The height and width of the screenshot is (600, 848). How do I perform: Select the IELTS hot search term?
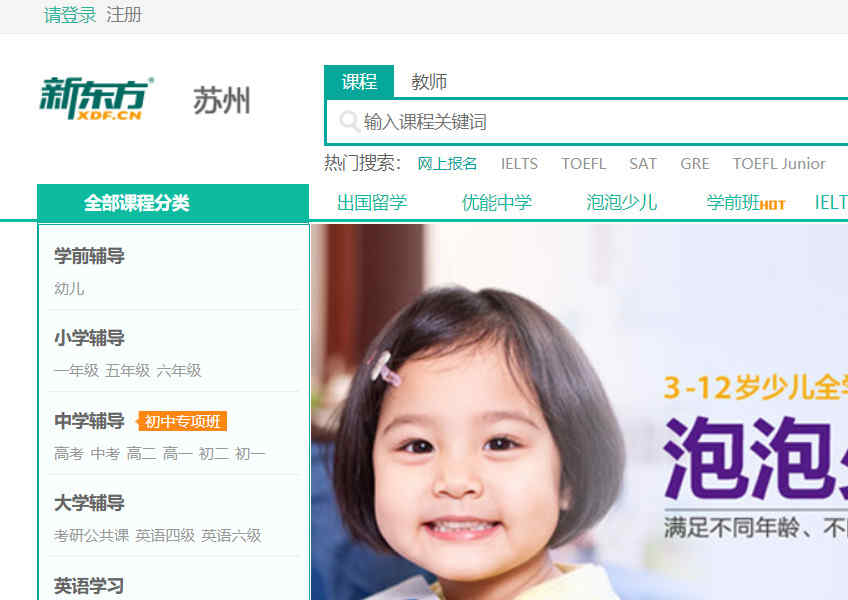pyautogui.click(x=519, y=163)
